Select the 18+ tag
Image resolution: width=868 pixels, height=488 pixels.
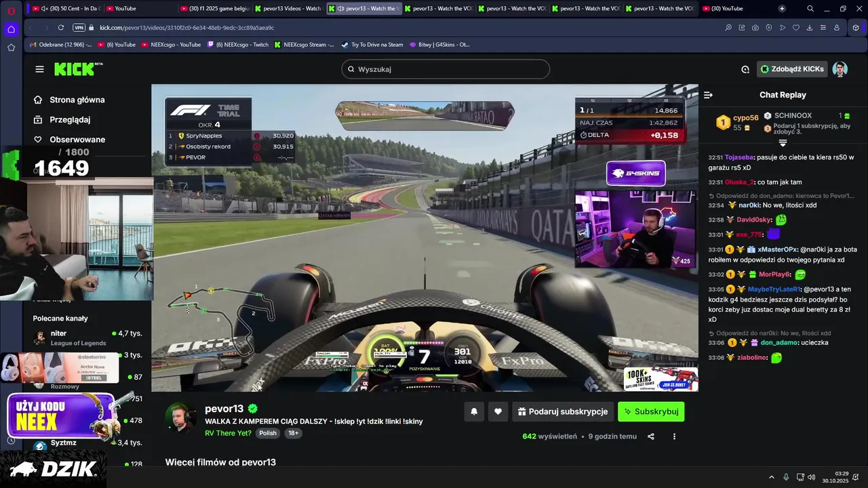click(293, 433)
